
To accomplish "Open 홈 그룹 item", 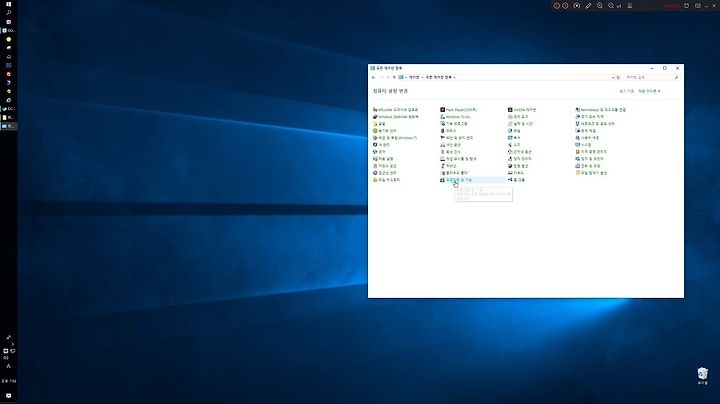I will click(x=516, y=180).
